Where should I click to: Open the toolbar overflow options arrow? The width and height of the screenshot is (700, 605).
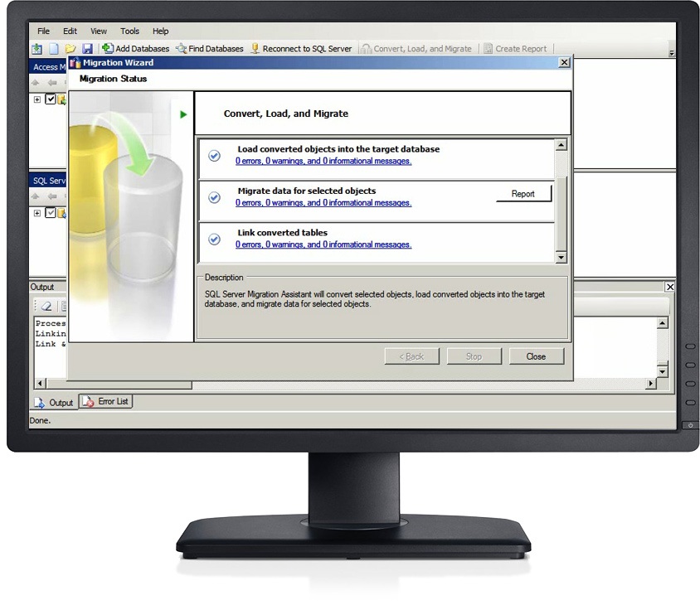pyautogui.click(x=671, y=53)
